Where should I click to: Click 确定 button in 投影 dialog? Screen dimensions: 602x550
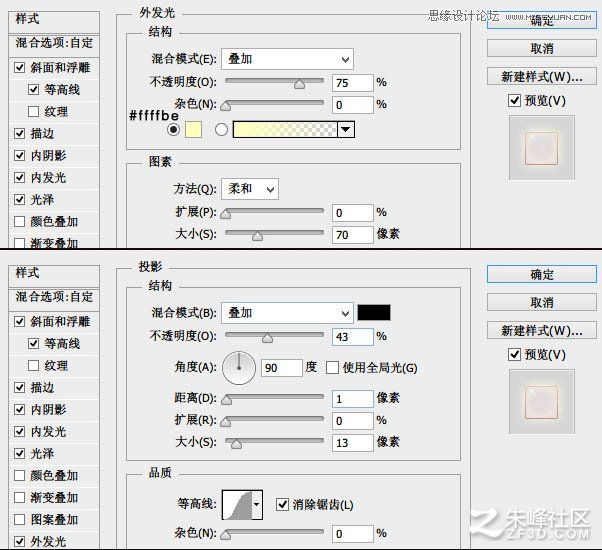[542, 274]
